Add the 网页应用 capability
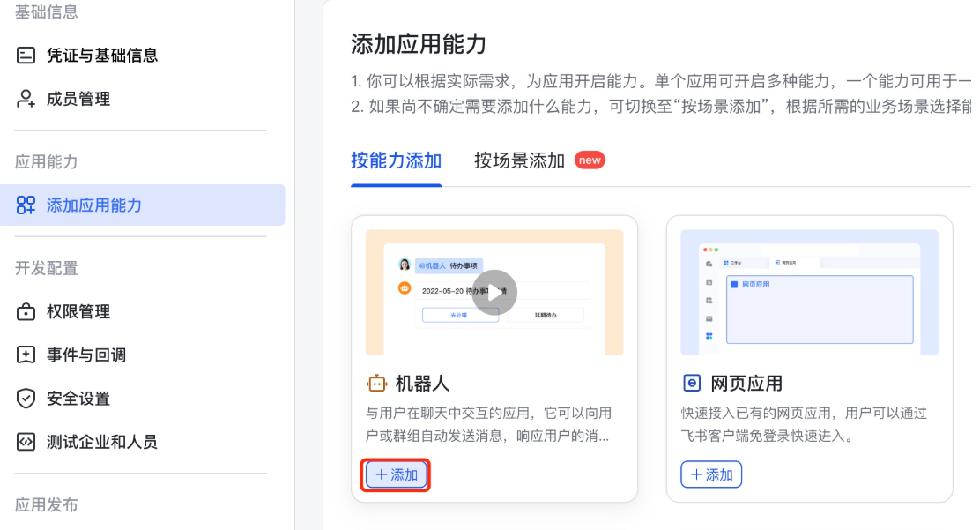The height and width of the screenshot is (530, 980). click(x=711, y=475)
